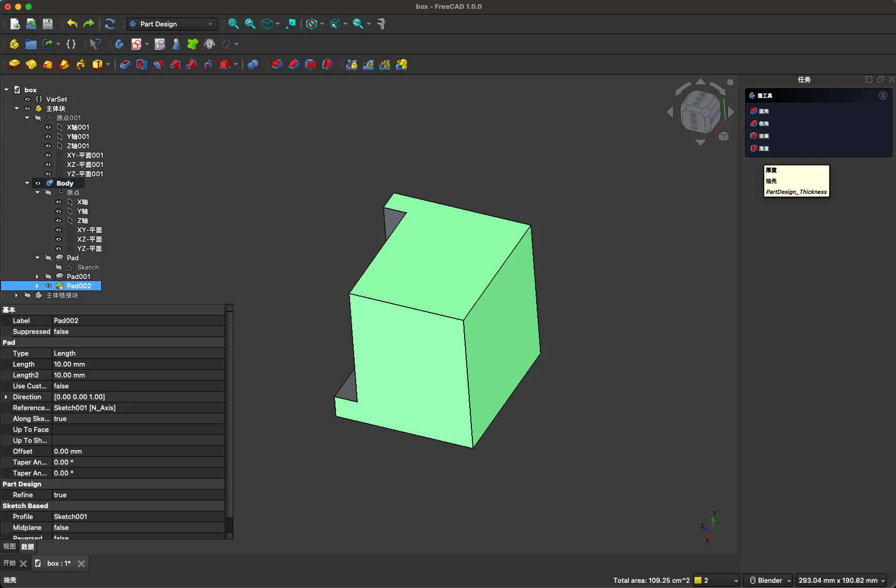Viewport: 896px width, 588px height.
Task: Toggle visibility eye of VarSet
Action: click(27, 100)
